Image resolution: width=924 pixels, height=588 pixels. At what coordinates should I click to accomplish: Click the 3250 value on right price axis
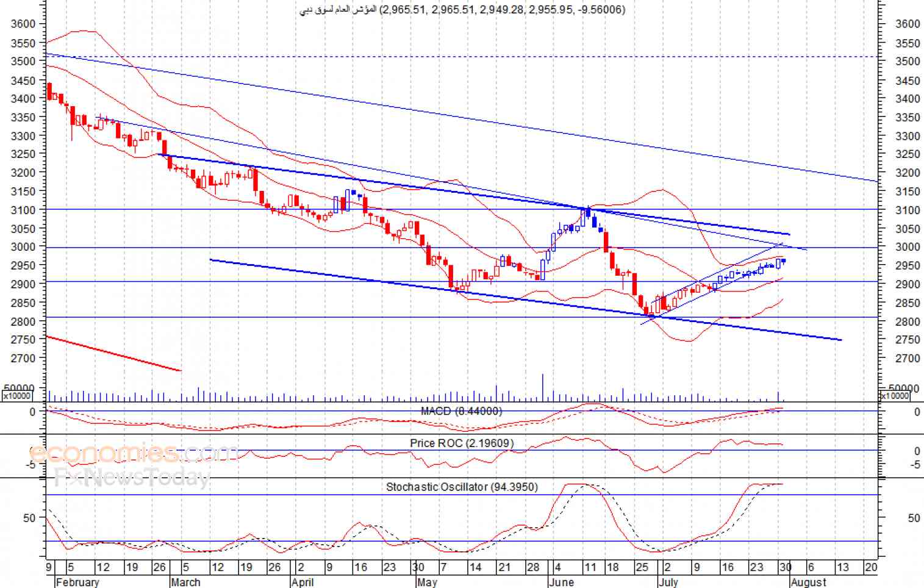tap(908, 154)
